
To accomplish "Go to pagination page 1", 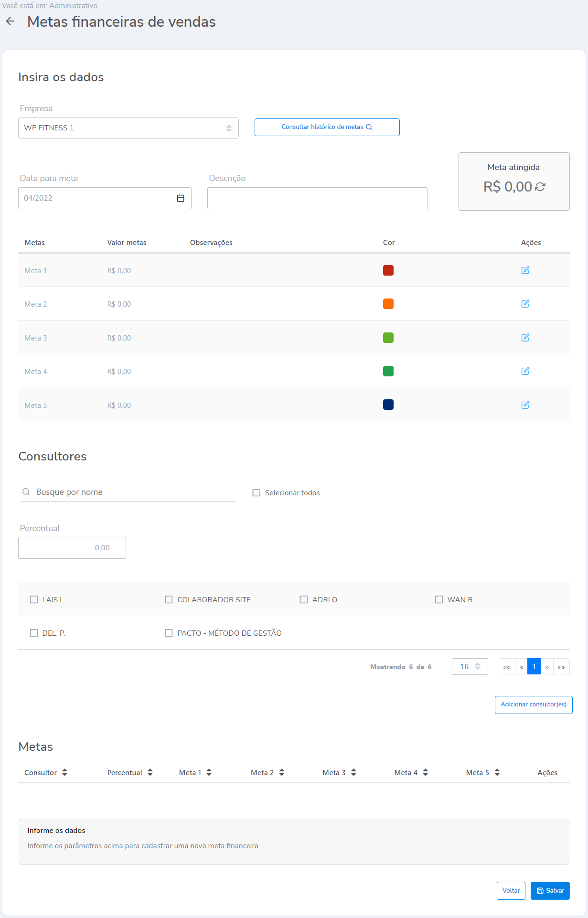I will (534, 667).
